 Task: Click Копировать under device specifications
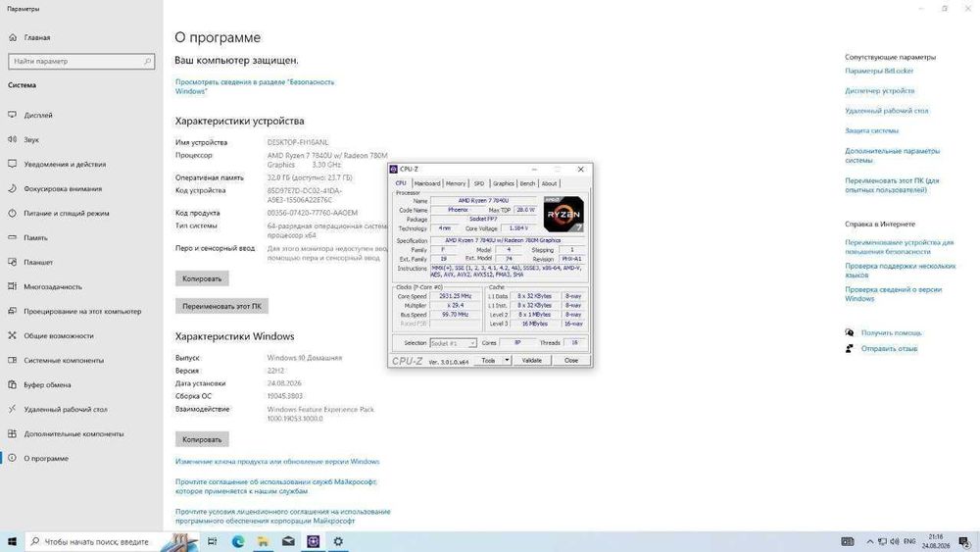point(202,278)
